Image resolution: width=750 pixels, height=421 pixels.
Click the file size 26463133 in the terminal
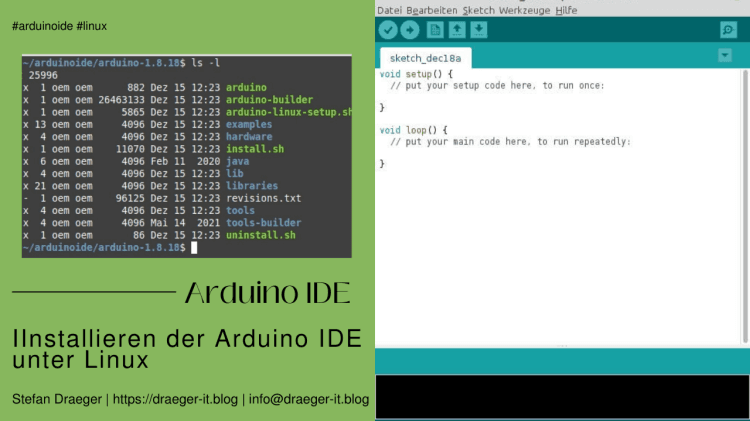tap(121, 100)
